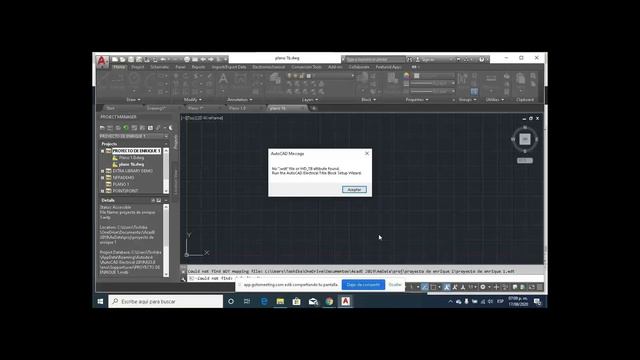This screenshot has height=360, width=640.
Task: Open the Help question-mark icon
Action: 482,60
